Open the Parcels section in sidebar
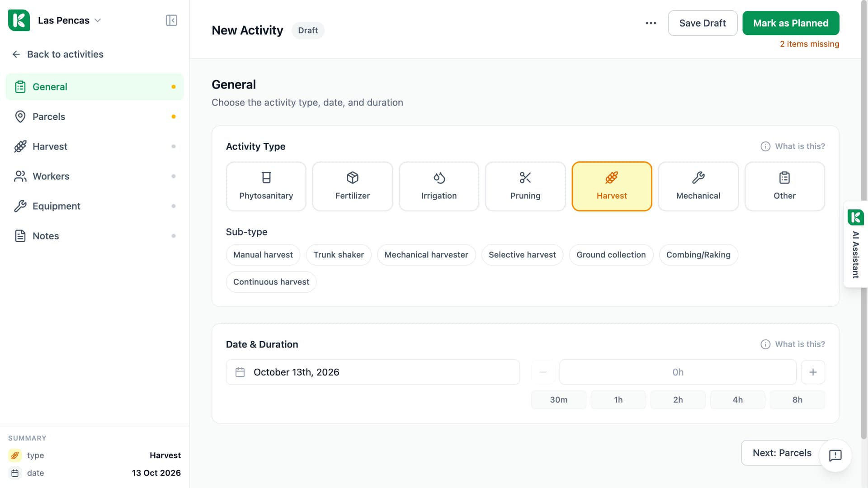Screen dimensions: 868x488 pyautogui.click(x=94, y=117)
